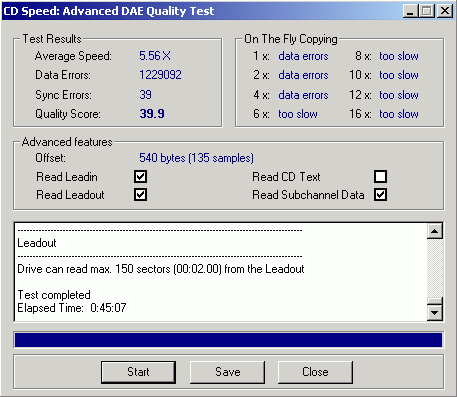The height and width of the screenshot is (397, 457).
Task: Toggle the Read Leadout checkbox
Action: 140,195
